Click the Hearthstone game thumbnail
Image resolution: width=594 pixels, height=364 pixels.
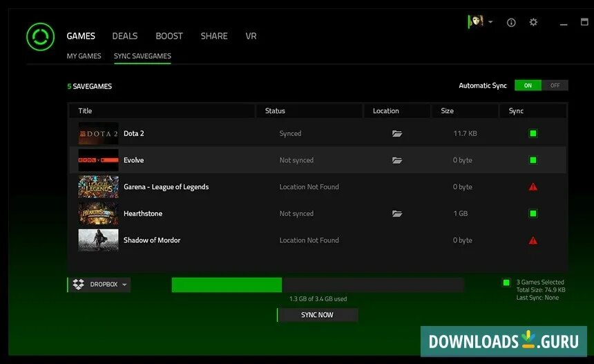click(99, 213)
